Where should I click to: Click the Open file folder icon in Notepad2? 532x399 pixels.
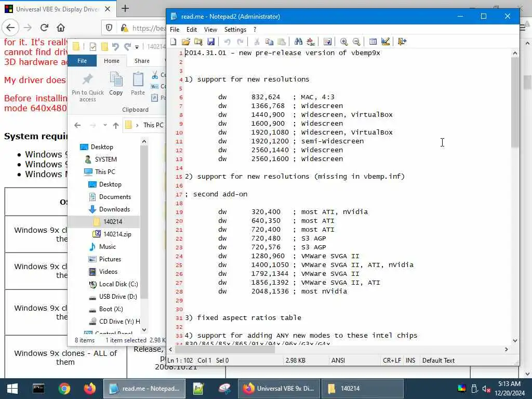tap(185, 42)
